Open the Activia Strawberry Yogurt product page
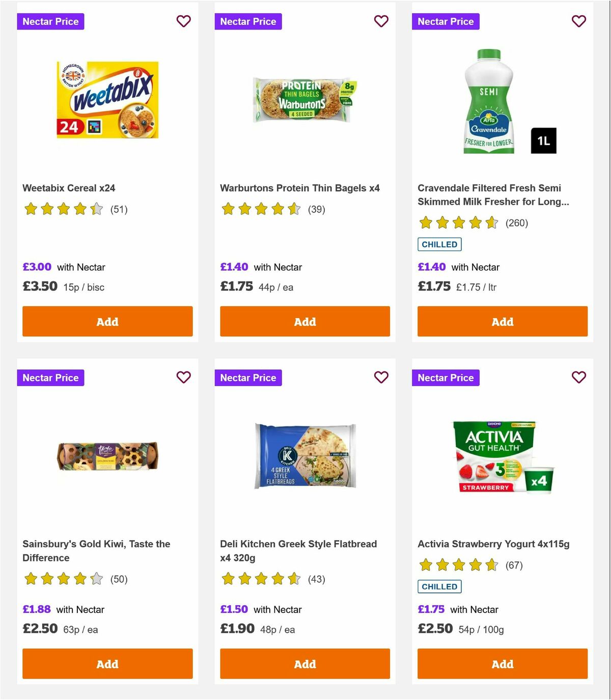This screenshot has height=700, width=611. (x=495, y=544)
